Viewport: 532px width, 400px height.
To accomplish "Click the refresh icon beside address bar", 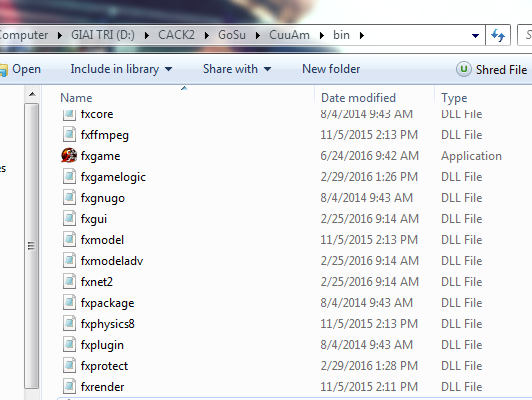I will click(498, 35).
